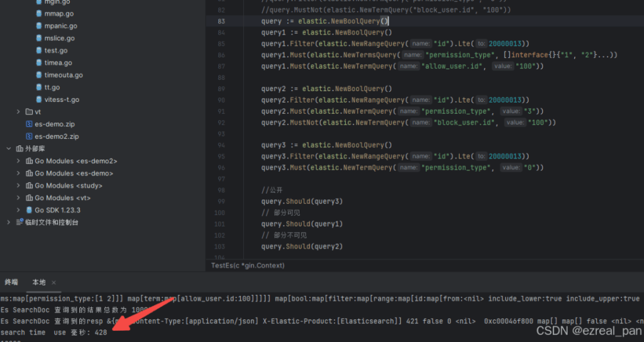Click the vt folder icon
The height and width of the screenshot is (342, 644).
pos(29,112)
